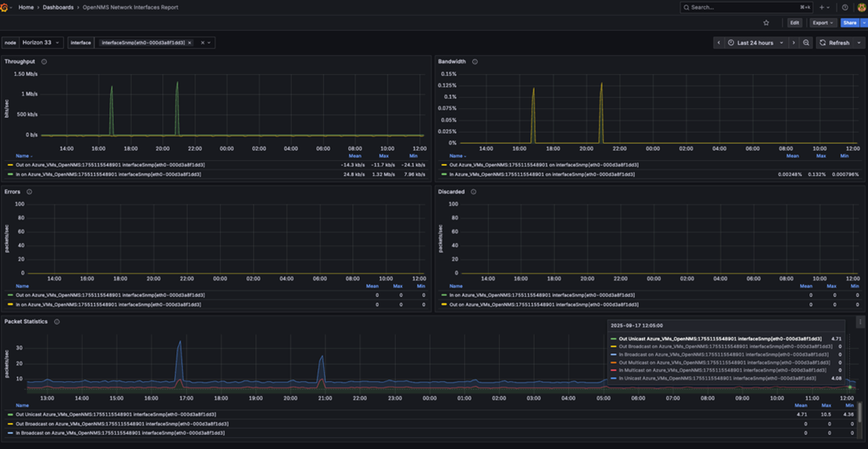Open the Dashboards breadcrumb
The image size is (868, 449).
coord(57,7)
